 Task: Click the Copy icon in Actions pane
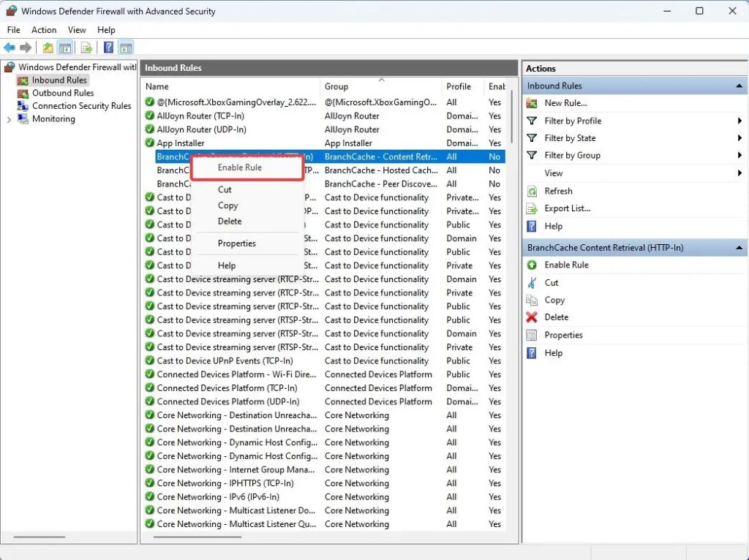(x=532, y=300)
